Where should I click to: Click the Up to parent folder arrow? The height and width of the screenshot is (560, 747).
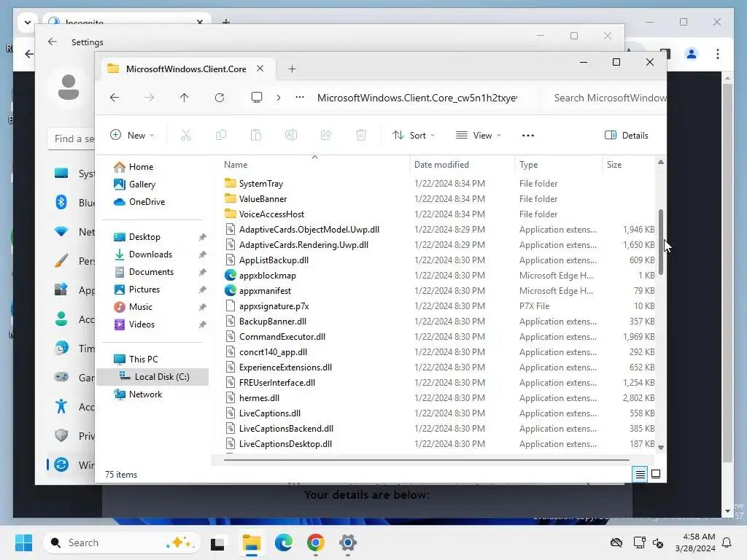tap(185, 98)
